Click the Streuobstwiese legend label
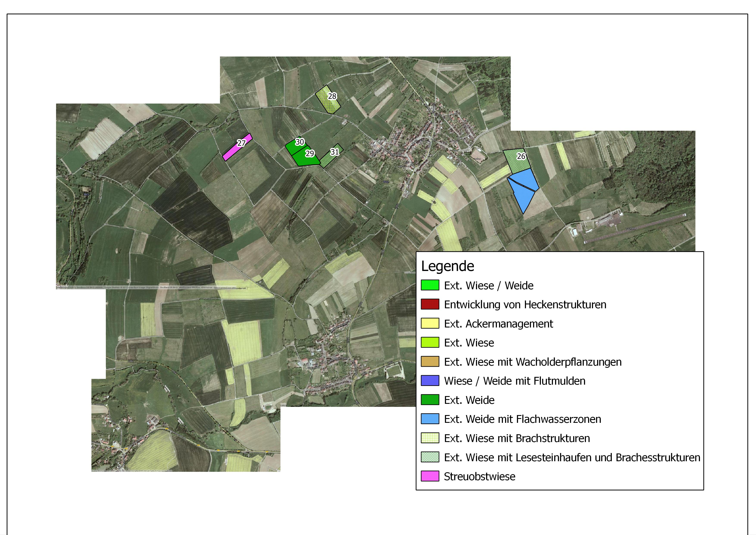 (479, 476)
